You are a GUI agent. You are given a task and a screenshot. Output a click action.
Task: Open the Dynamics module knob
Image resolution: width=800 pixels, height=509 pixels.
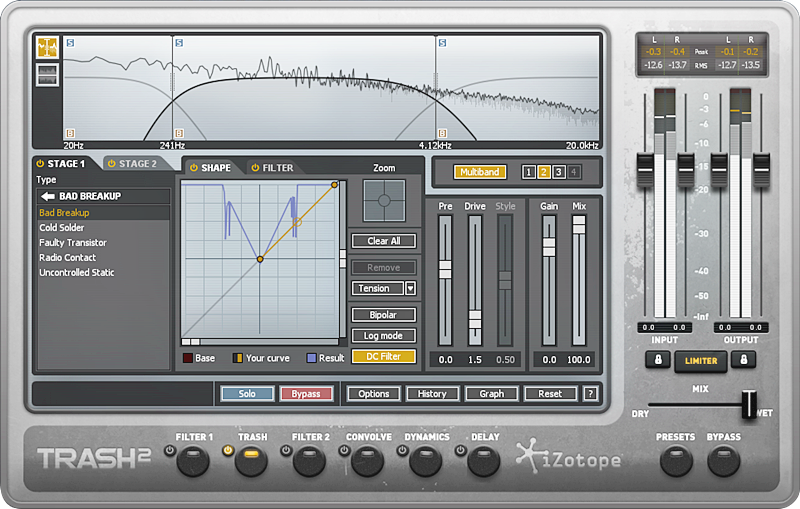pyautogui.click(x=426, y=461)
